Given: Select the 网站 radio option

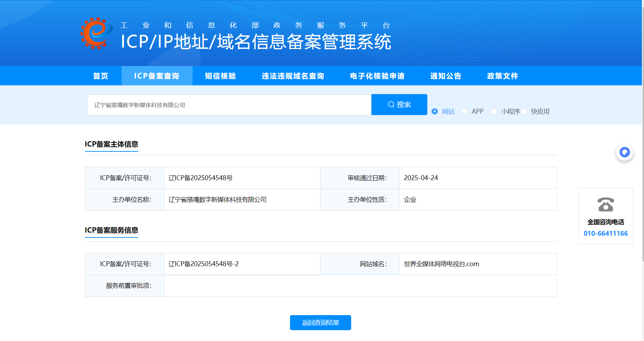Looking at the screenshot, I should click(x=434, y=111).
